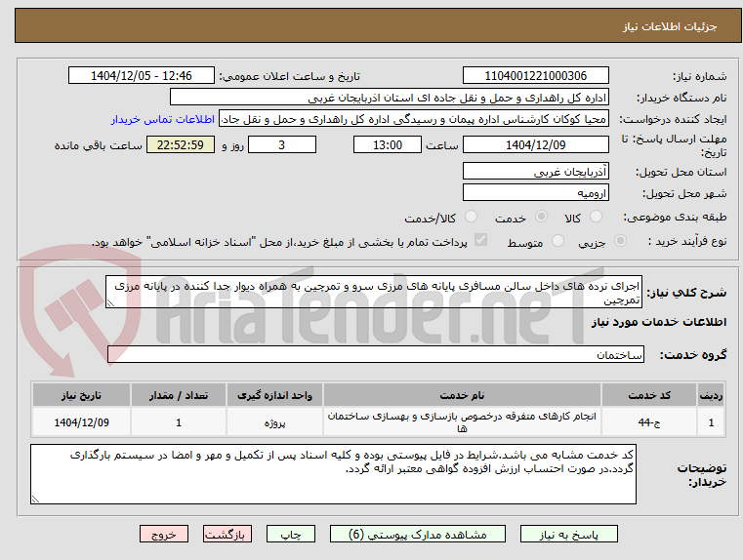
Task: Open اطلاعات تماس خریدار link
Action: pyautogui.click(x=163, y=119)
